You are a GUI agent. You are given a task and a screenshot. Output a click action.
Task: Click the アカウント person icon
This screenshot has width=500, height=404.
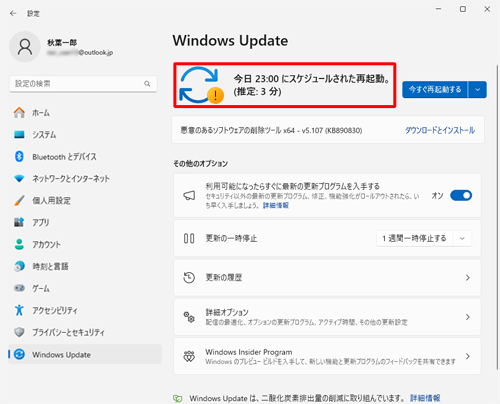click(19, 244)
